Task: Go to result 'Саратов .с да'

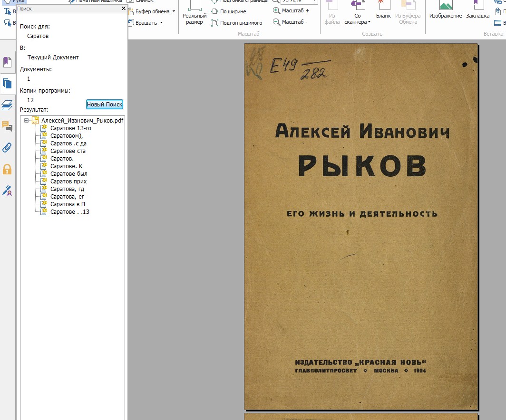Action: click(68, 143)
